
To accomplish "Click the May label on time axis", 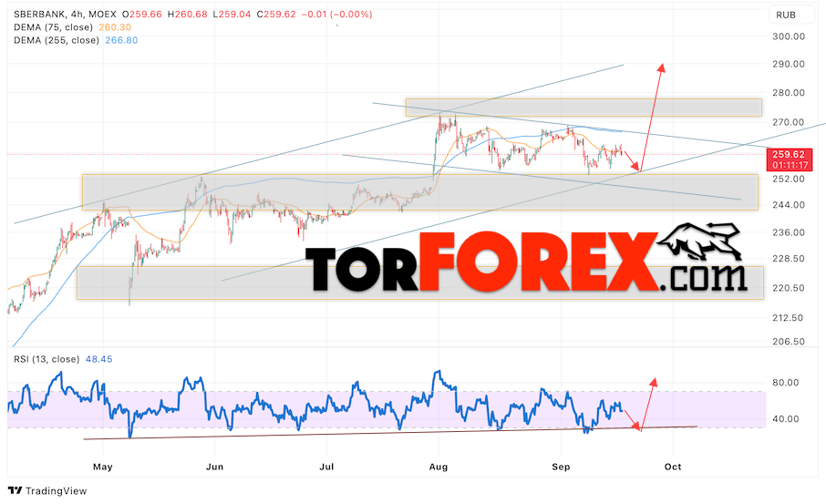I will click(x=103, y=467).
